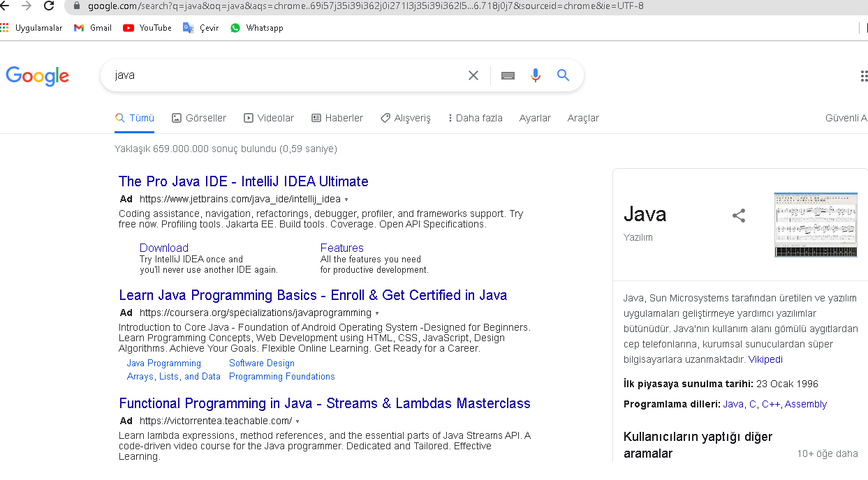The width and height of the screenshot is (868, 480).
Task: Click the Yaklaşık 659.000.000 sonuç text
Action: coord(226,149)
